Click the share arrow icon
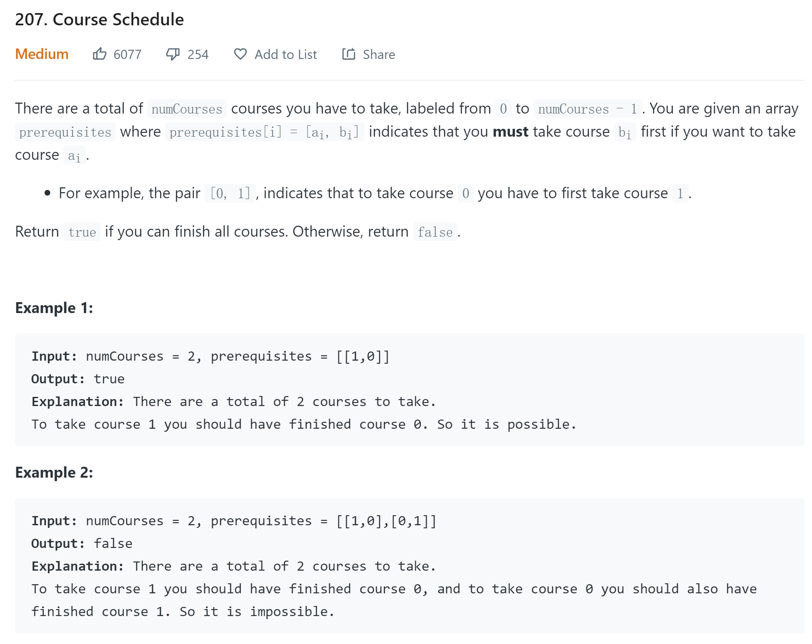The width and height of the screenshot is (812, 644). (349, 54)
